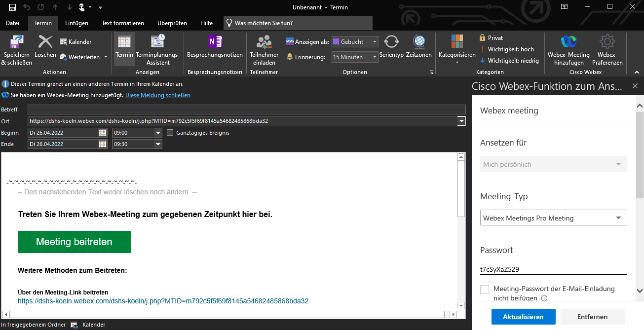Image resolution: width=644 pixels, height=330 pixels.
Task: Open the Zeitzonen option
Action: click(x=419, y=47)
